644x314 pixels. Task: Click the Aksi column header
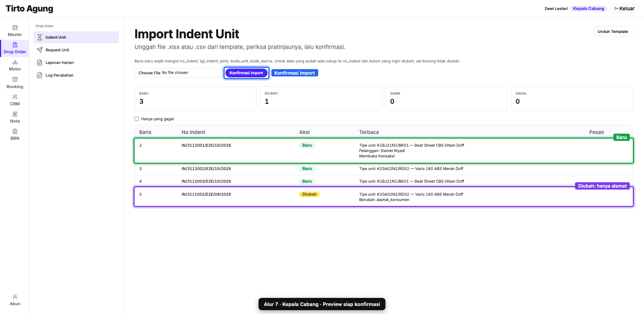click(x=304, y=132)
